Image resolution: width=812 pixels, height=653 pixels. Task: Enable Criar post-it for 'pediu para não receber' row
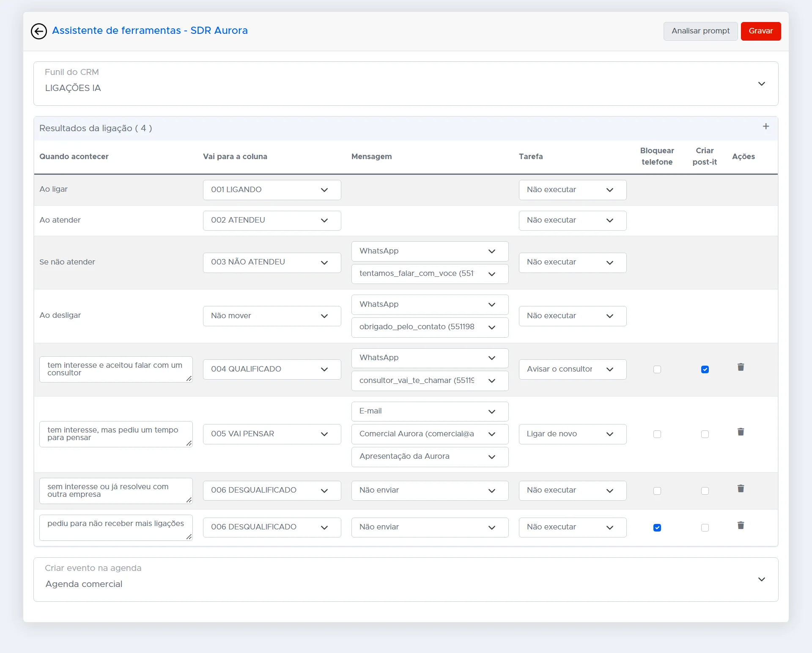705,528
